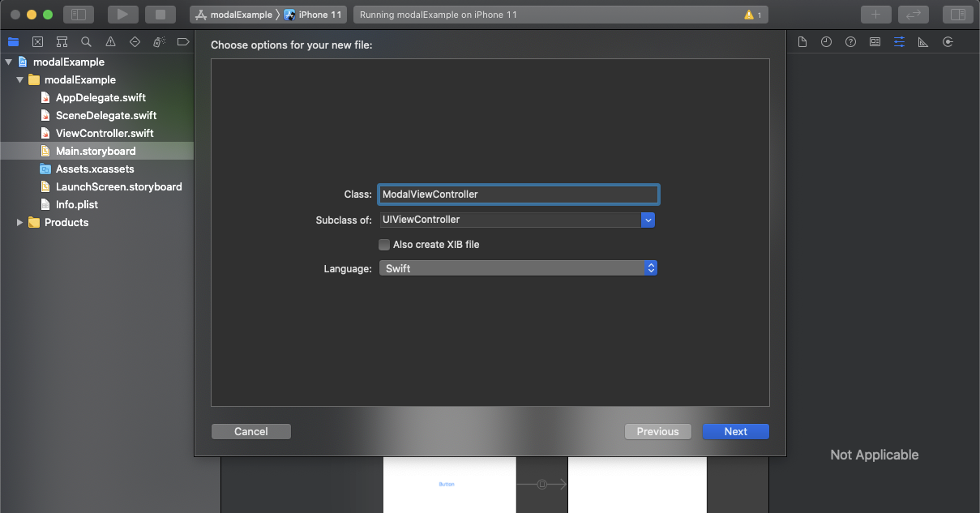The width and height of the screenshot is (980, 513).
Task: Click the Running modalExample status text
Action: 439,15
